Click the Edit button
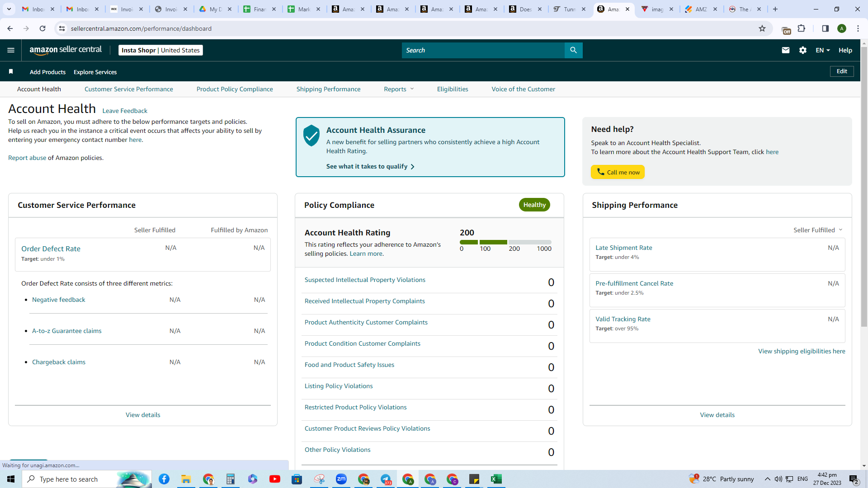 click(x=842, y=71)
